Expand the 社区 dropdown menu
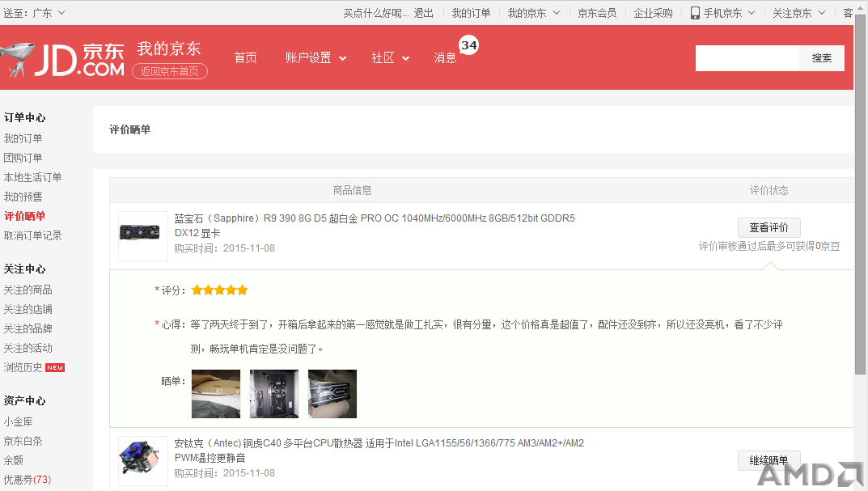 (x=390, y=57)
